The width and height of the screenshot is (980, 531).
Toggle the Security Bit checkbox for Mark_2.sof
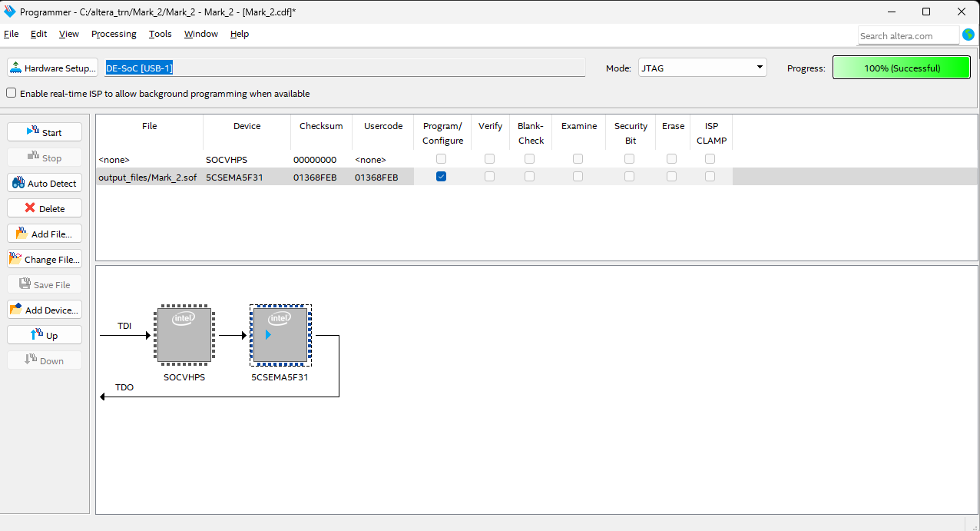pyautogui.click(x=629, y=176)
